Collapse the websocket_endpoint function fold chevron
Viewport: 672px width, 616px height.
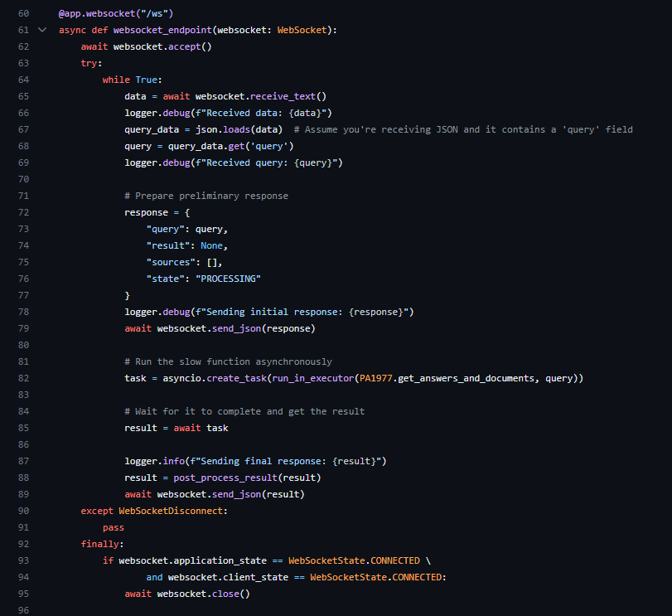(x=42, y=30)
